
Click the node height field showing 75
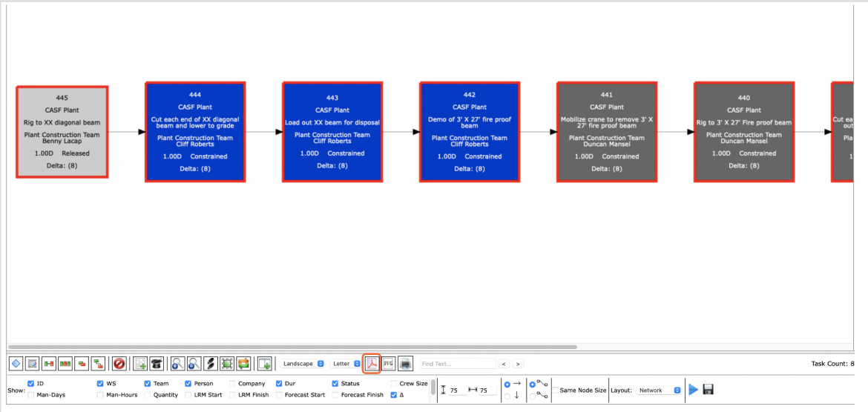457,391
